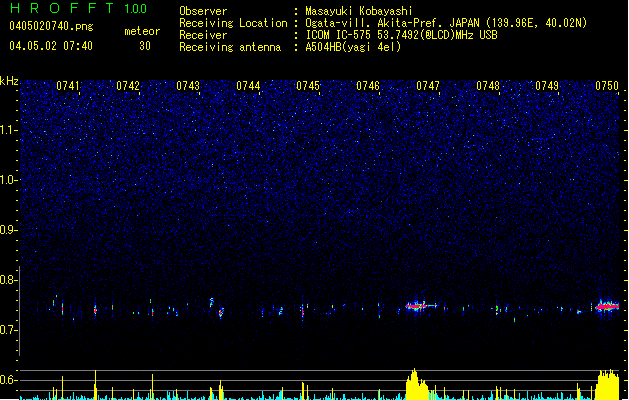629x400 pixels.
Task: Click the Observer name Masayuki Kobayashi
Action: (359, 11)
